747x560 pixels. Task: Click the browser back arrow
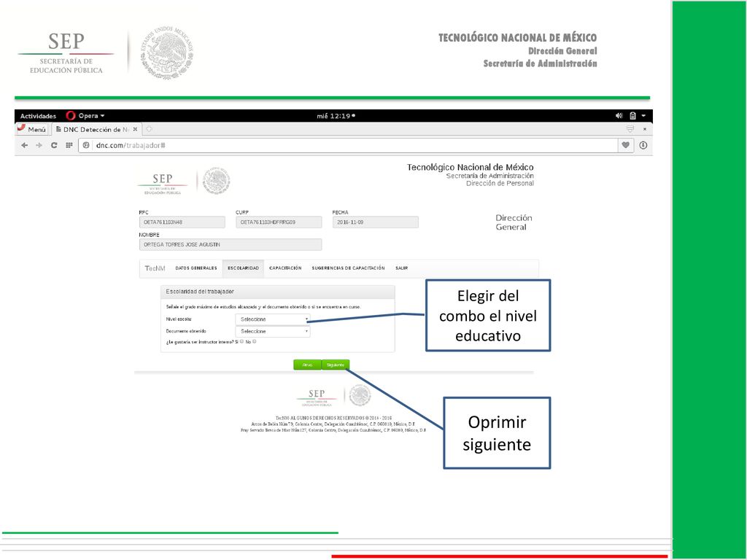[24, 145]
